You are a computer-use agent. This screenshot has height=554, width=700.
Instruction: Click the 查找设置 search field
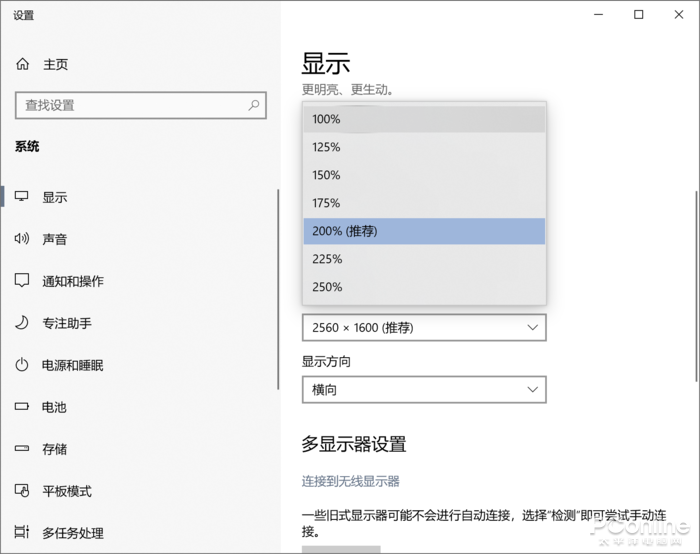pos(130,105)
